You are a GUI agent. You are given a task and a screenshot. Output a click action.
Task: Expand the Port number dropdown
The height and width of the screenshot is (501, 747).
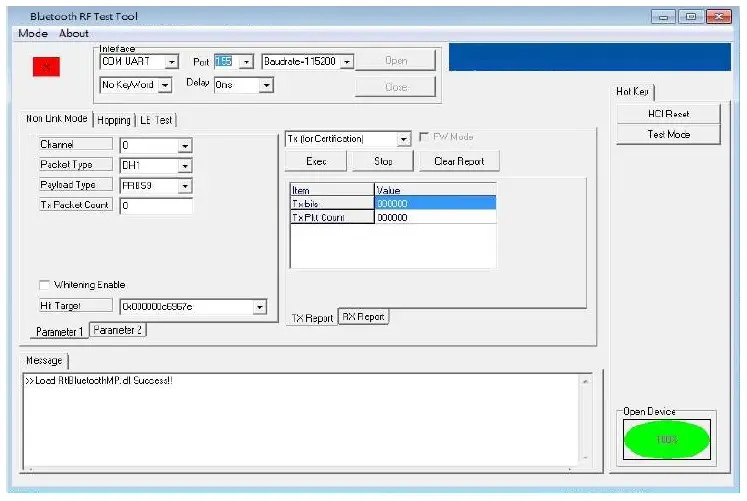pyautogui.click(x=246, y=62)
